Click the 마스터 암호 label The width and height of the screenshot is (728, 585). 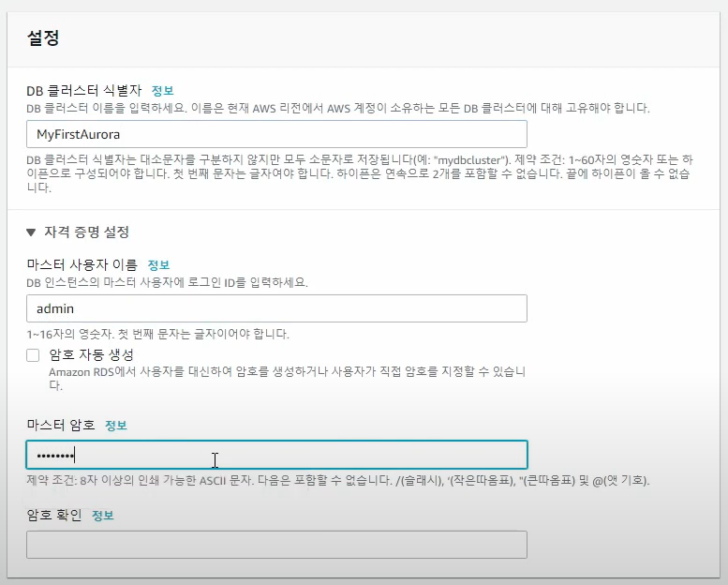click(61, 425)
